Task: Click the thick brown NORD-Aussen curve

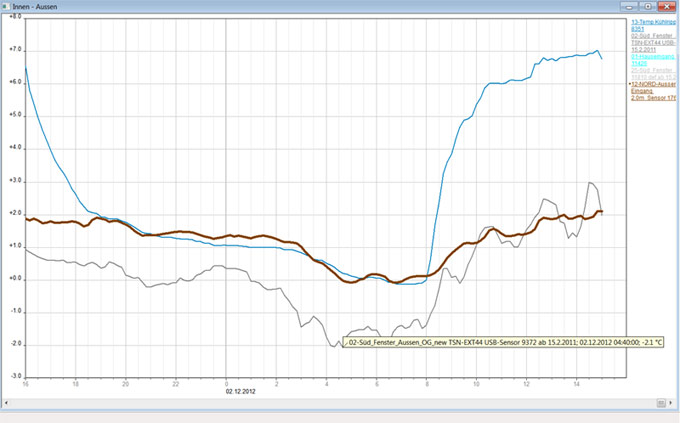Action: (300, 244)
